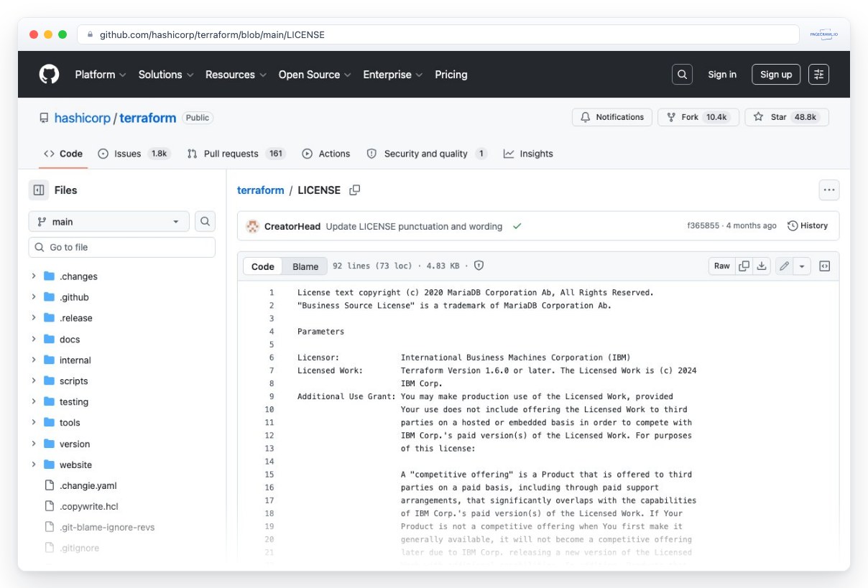868x588 pixels.
Task: Click the .copywrite.hcl file icon
Action: [x=50, y=506]
